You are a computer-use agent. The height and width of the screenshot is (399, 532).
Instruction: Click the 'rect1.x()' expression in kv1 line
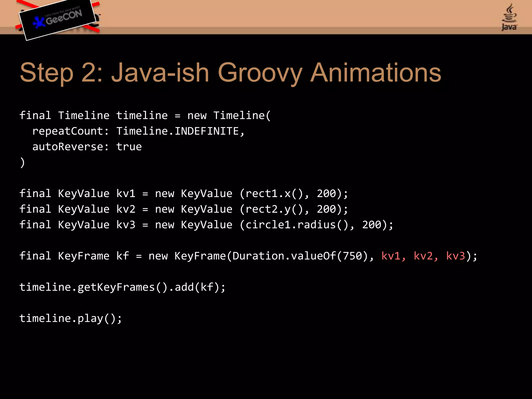pos(274,194)
